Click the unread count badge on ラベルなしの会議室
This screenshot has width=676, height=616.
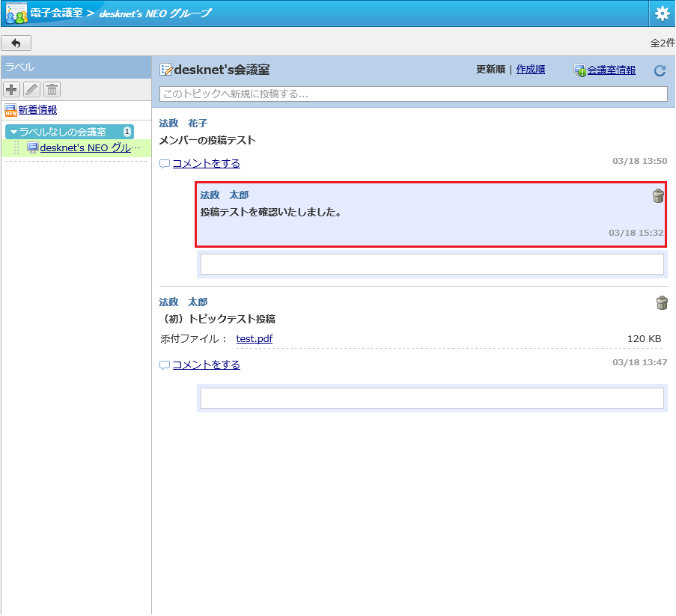[127, 132]
